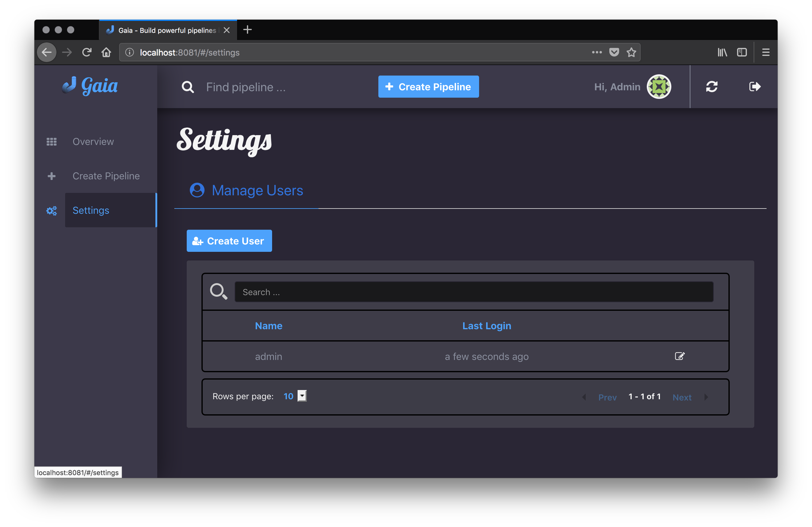Click the Settings gears icon in sidebar
This screenshot has width=812, height=527.
(x=52, y=210)
